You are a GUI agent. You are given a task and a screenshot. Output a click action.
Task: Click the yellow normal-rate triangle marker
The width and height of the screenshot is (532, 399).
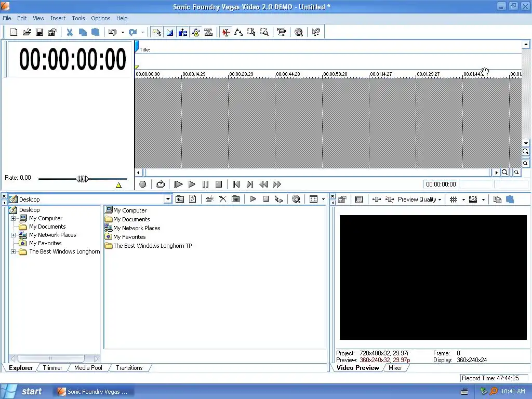(118, 185)
